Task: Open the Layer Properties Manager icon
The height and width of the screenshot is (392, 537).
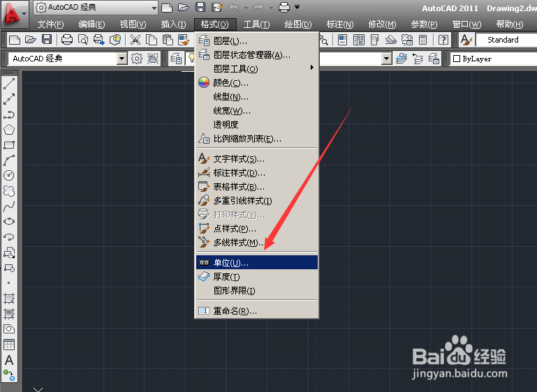Action: [176, 59]
